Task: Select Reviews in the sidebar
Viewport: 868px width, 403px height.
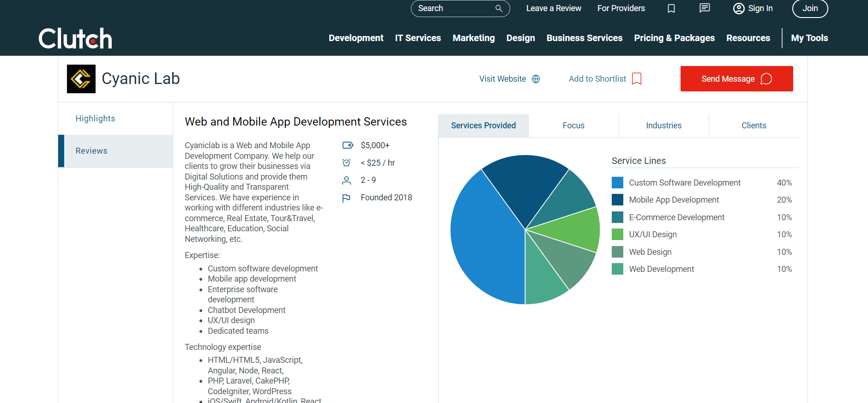Action: (x=115, y=151)
